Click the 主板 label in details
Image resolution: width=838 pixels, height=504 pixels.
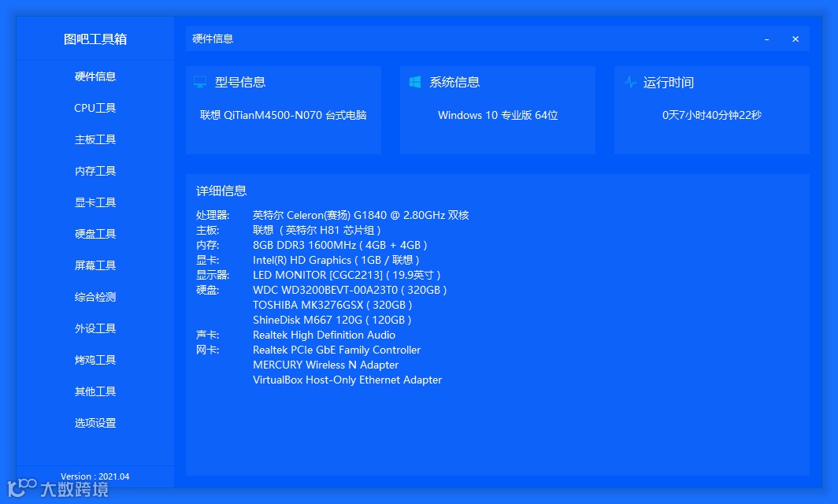pyautogui.click(x=207, y=230)
